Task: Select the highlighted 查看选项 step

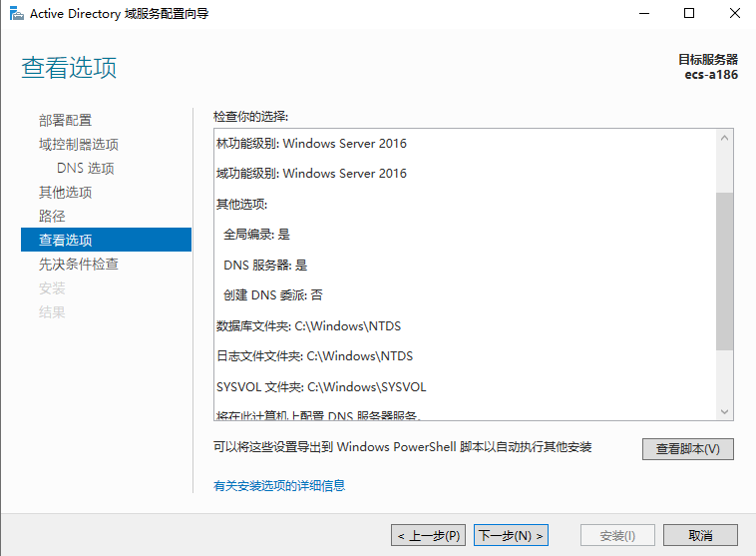Action: click(106, 240)
